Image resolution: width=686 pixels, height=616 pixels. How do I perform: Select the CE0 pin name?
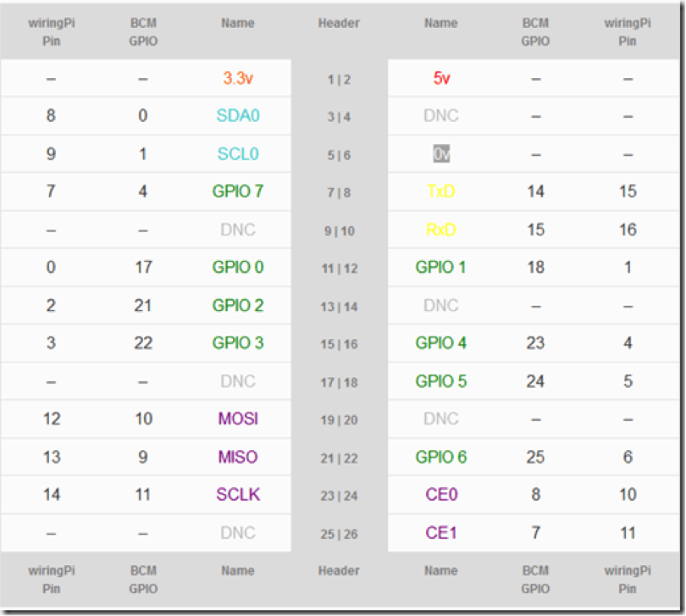[x=441, y=495]
